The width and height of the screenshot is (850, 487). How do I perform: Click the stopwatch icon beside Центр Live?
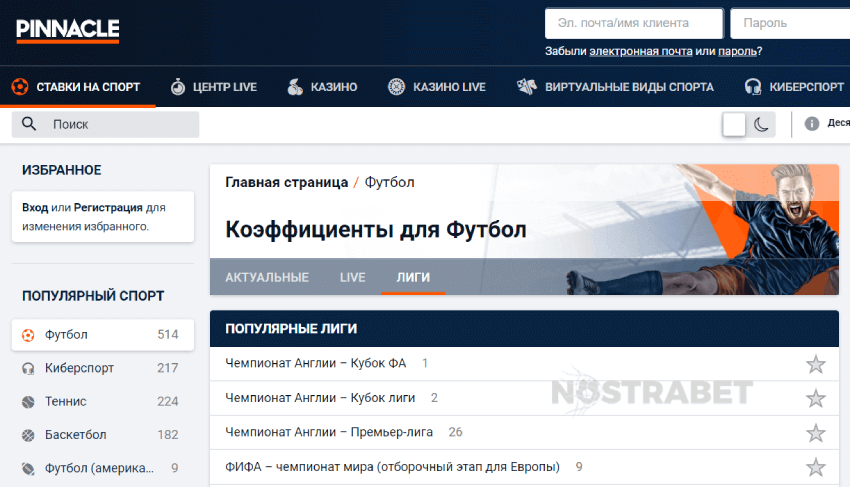tap(178, 87)
